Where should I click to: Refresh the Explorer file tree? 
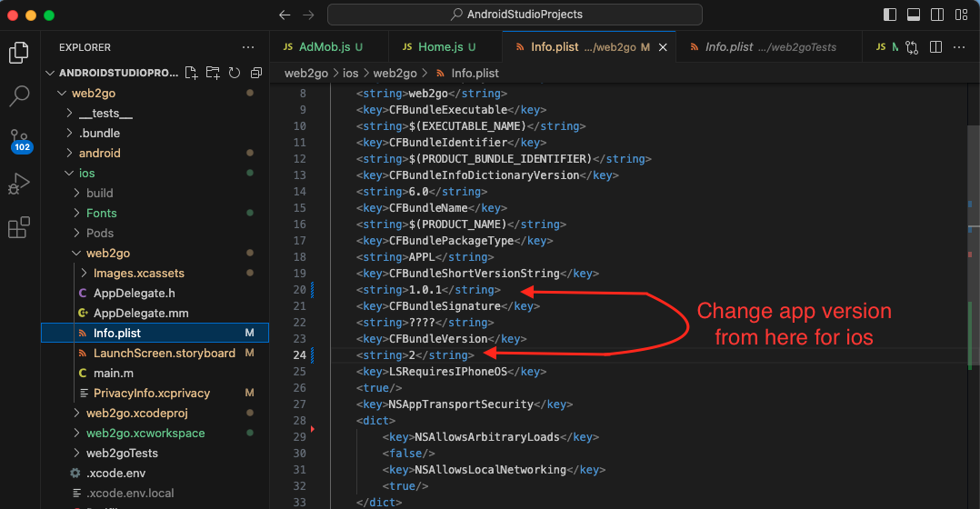click(235, 73)
